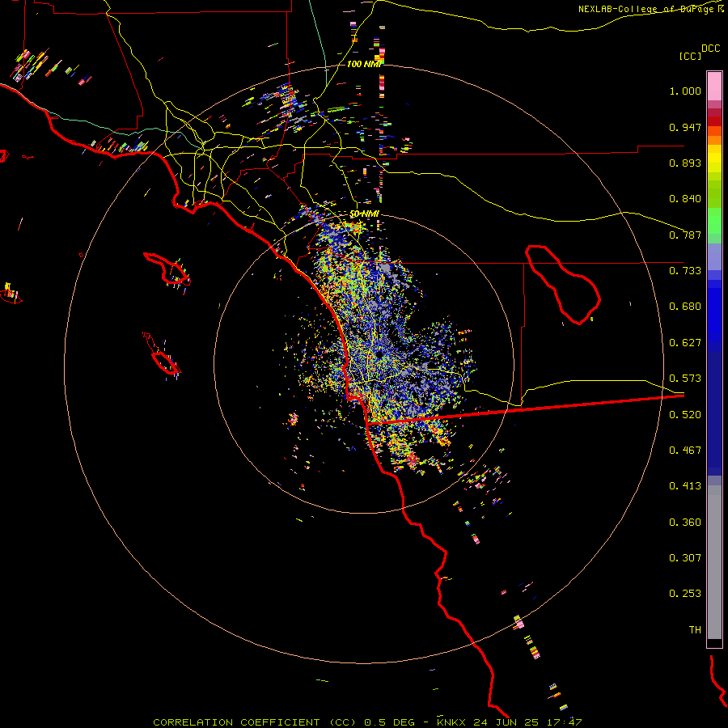The height and width of the screenshot is (728, 728).
Task: Select the 0.467 legend value
Action: (685, 451)
